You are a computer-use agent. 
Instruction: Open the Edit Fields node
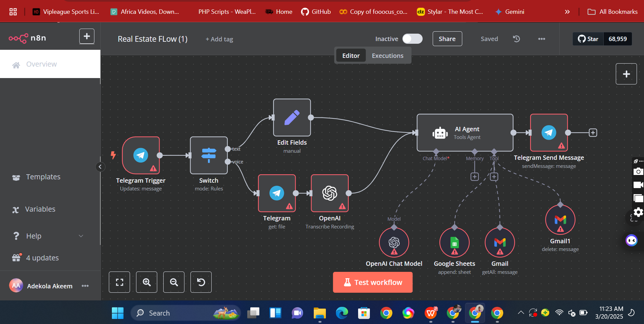(292, 117)
